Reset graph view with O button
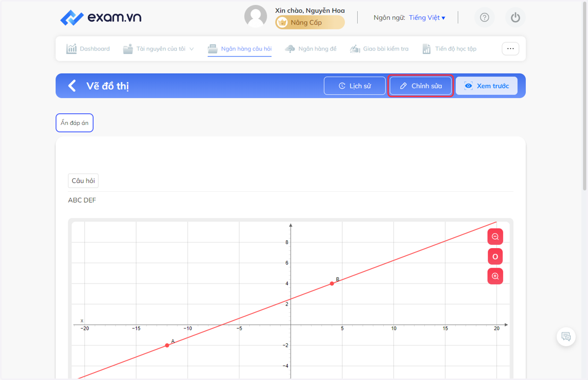This screenshot has height=380, width=588. point(495,256)
